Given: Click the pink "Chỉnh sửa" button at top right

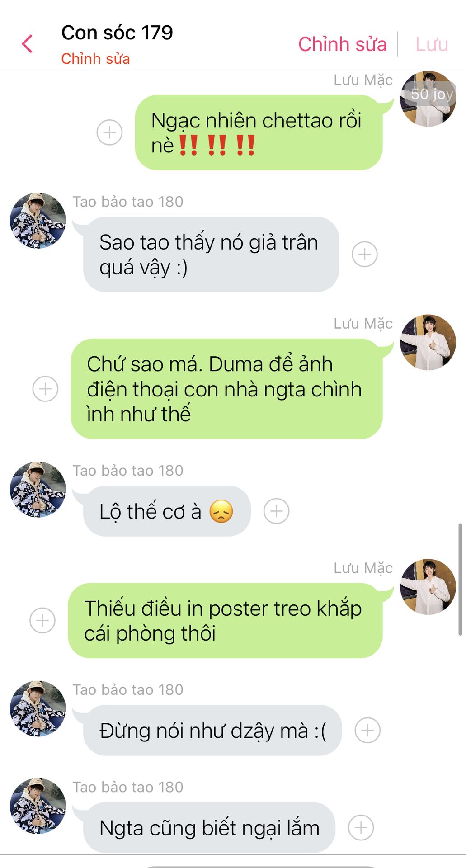Looking at the screenshot, I should pos(343,44).
